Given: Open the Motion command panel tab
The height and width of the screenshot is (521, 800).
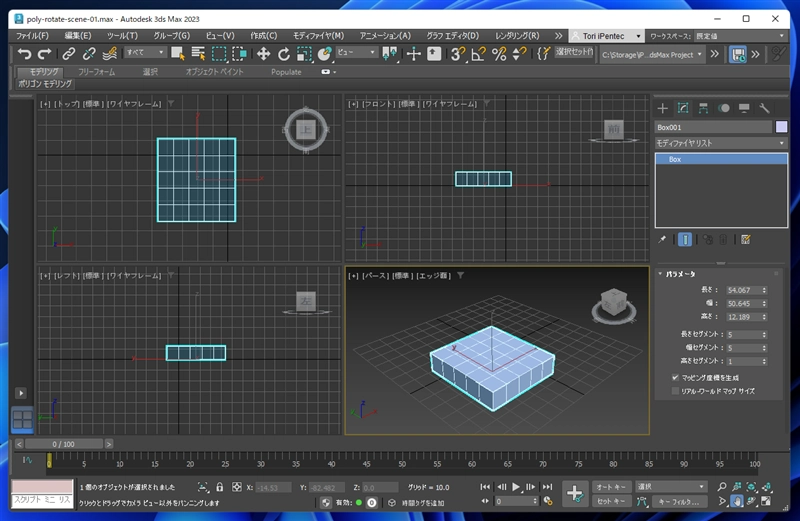Looking at the screenshot, I should click(723, 108).
